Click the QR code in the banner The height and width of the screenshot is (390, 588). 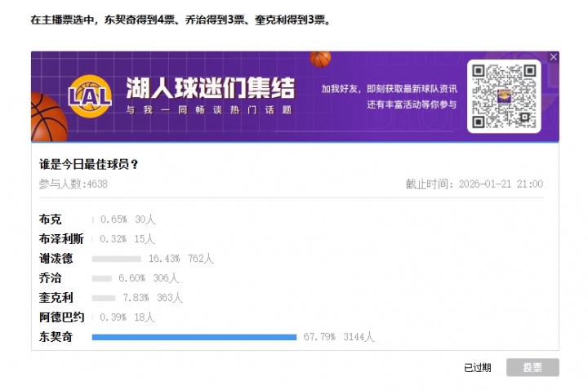(504, 96)
